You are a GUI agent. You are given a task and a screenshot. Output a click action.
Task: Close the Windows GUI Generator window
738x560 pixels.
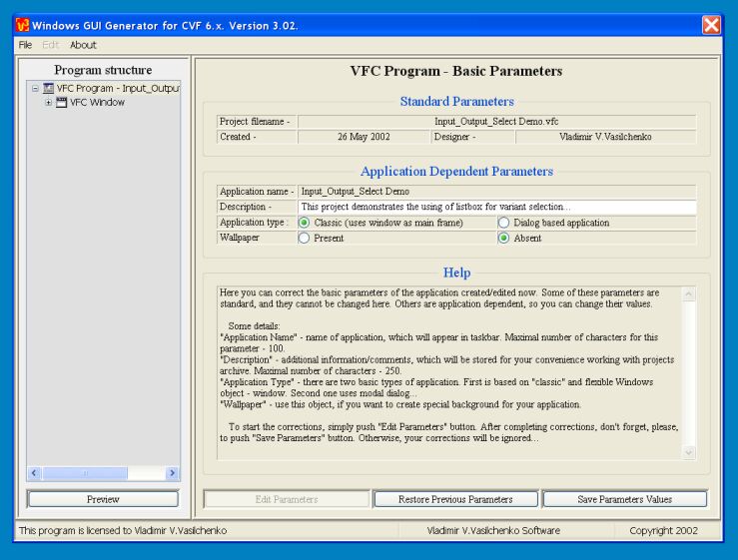pos(711,25)
